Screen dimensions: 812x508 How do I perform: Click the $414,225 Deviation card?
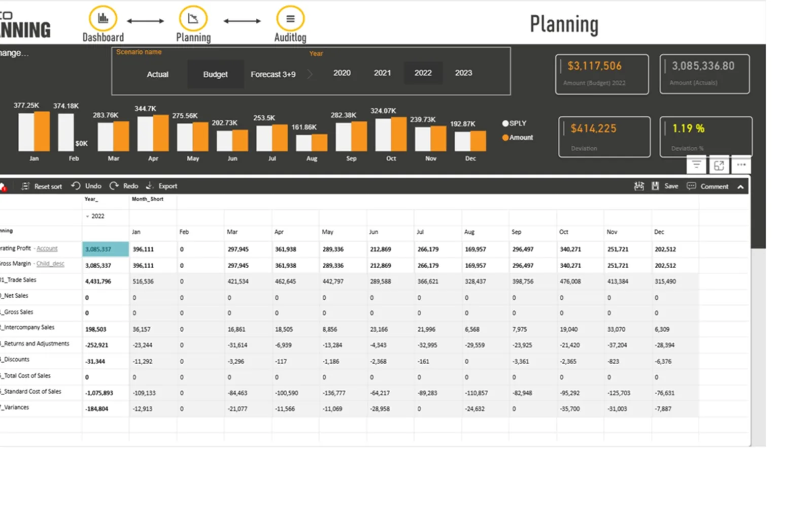(604, 137)
